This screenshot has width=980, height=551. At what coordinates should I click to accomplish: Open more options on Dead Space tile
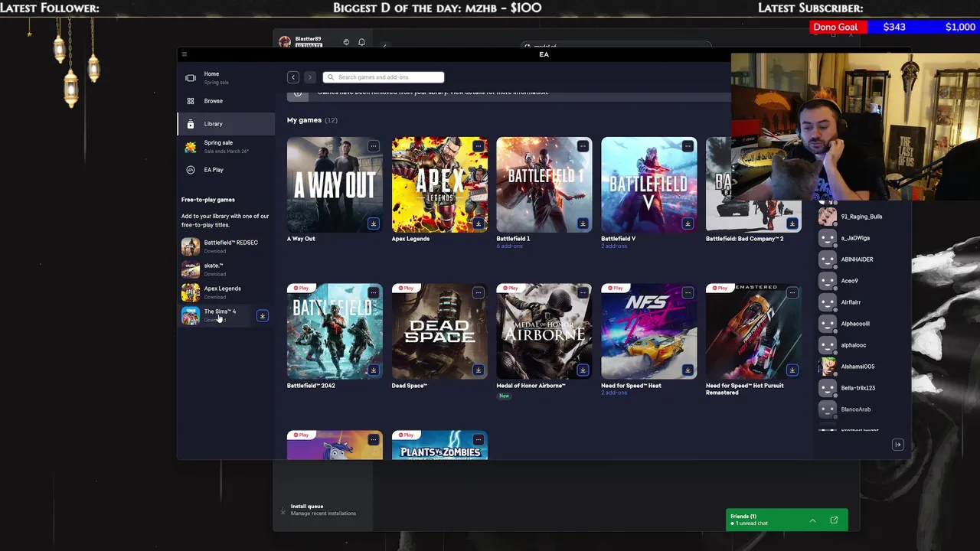point(478,293)
